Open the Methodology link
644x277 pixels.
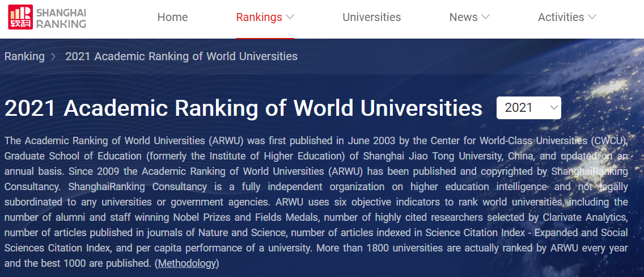tap(187, 263)
